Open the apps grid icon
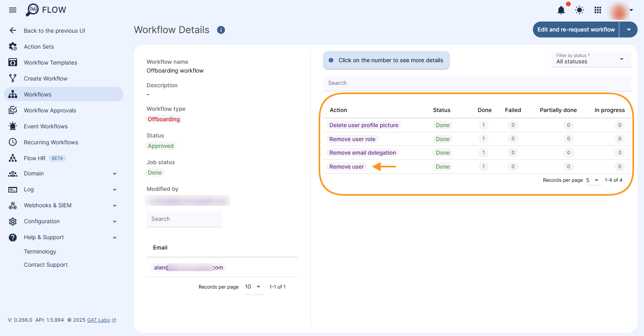The image size is (644, 336). click(598, 10)
